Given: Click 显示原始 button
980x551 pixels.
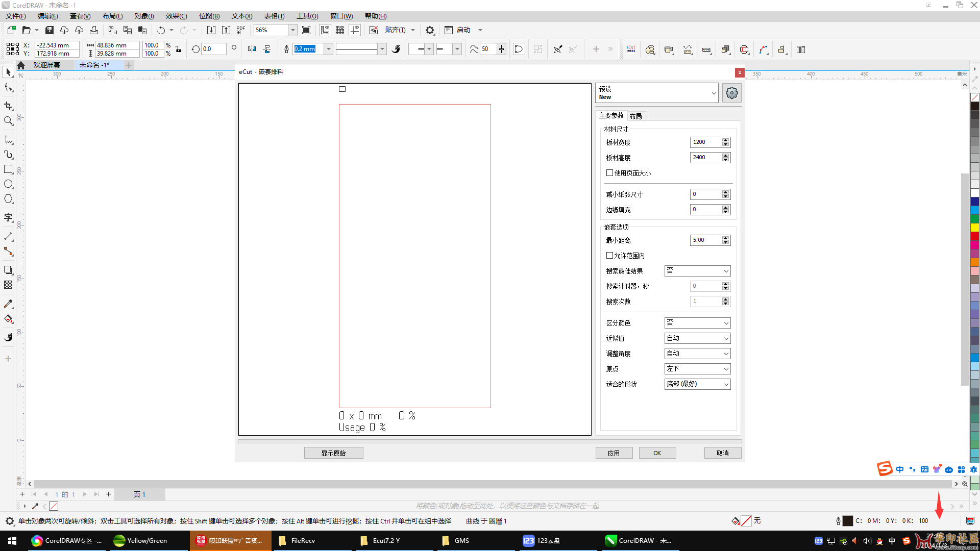Looking at the screenshot, I should coord(334,452).
